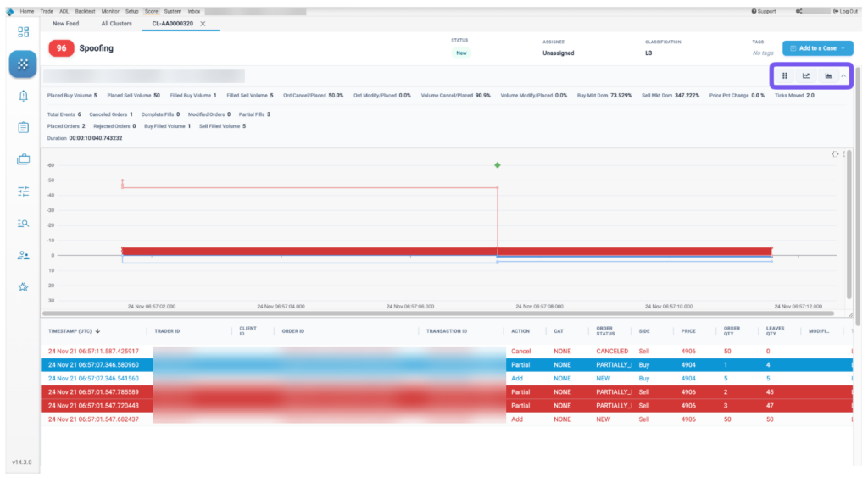Image resolution: width=868 pixels, height=488 pixels.
Task: Open the user management icon in sidebar
Action: tap(23, 255)
